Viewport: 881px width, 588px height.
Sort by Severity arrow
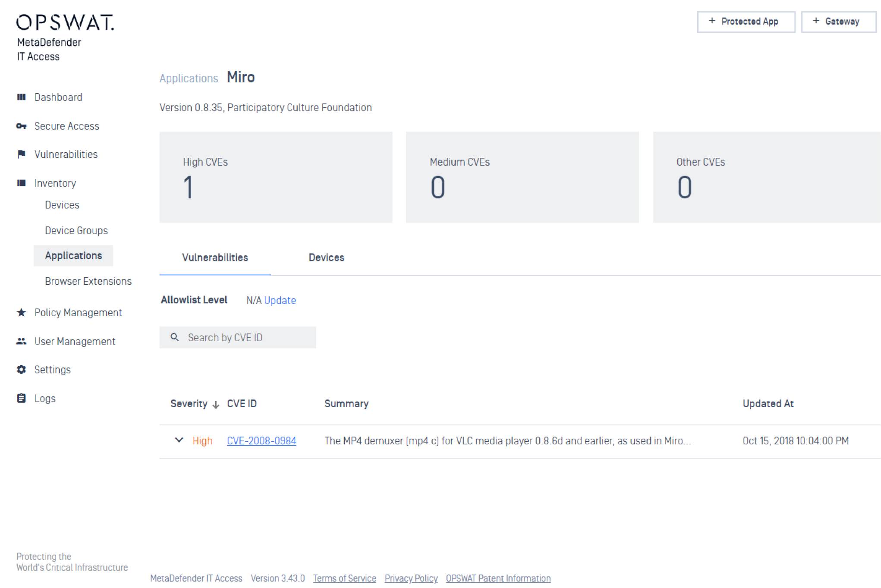click(216, 404)
